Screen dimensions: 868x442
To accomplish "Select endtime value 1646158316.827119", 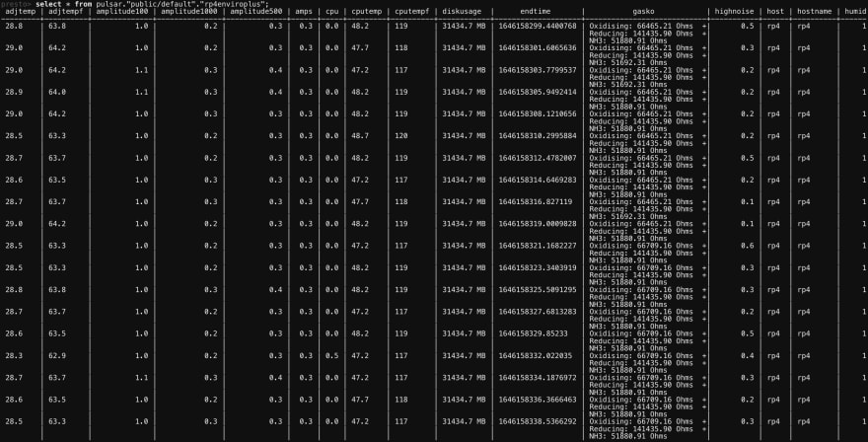I will 536,201.
